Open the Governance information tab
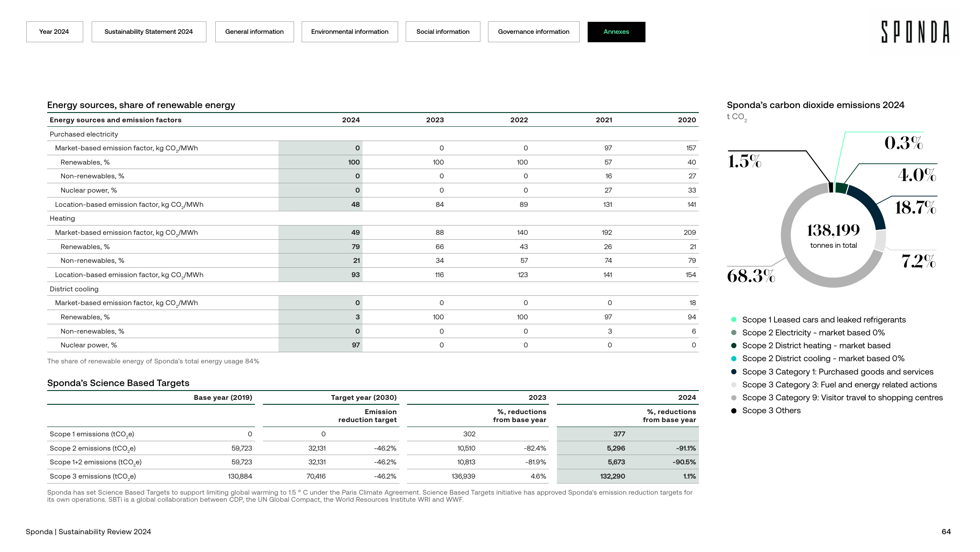 tap(533, 32)
